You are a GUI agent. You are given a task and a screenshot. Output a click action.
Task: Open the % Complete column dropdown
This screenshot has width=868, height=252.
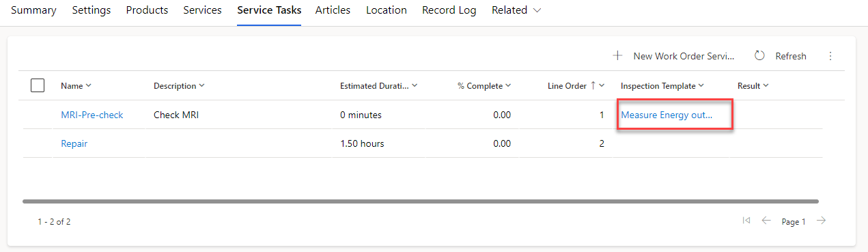tap(484, 86)
